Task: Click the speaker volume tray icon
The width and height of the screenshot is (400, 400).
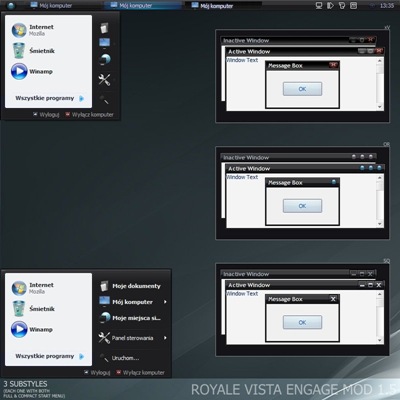Action: (x=330, y=5)
